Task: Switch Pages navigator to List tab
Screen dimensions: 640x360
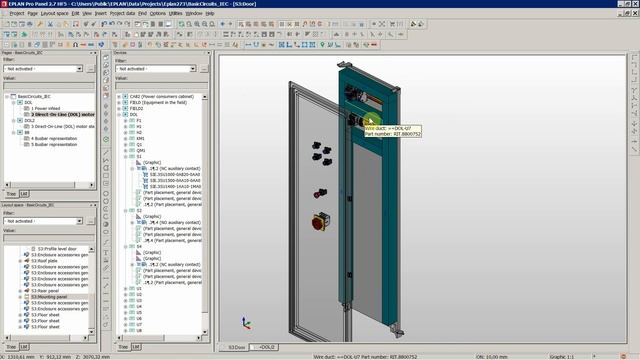Action: pyautogui.click(x=24, y=194)
